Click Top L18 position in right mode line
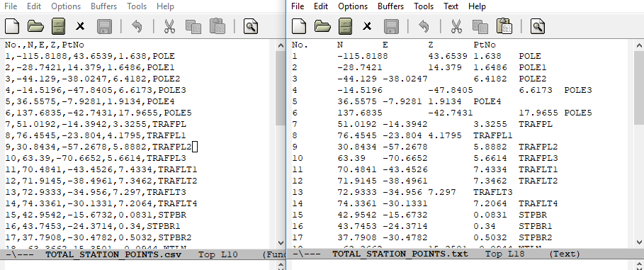 tap(504, 254)
